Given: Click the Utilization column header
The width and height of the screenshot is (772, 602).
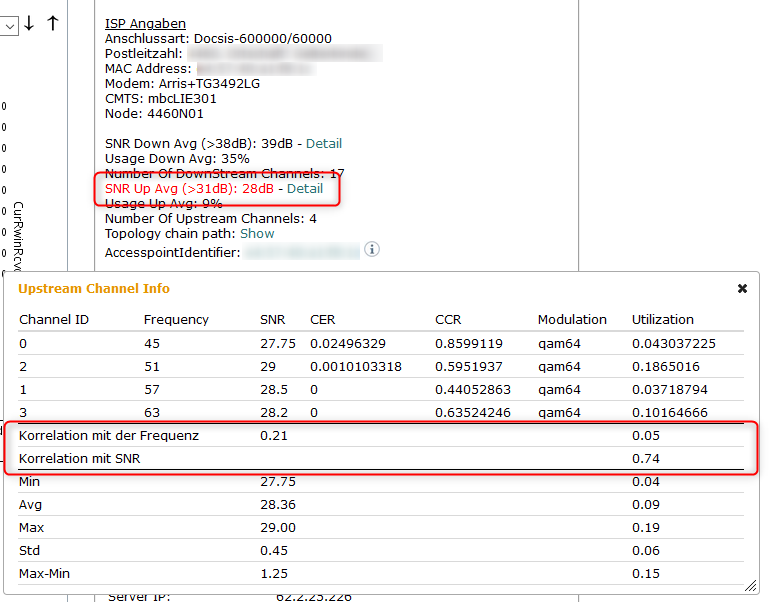Looking at the screenshot, I should coord(662,319).
